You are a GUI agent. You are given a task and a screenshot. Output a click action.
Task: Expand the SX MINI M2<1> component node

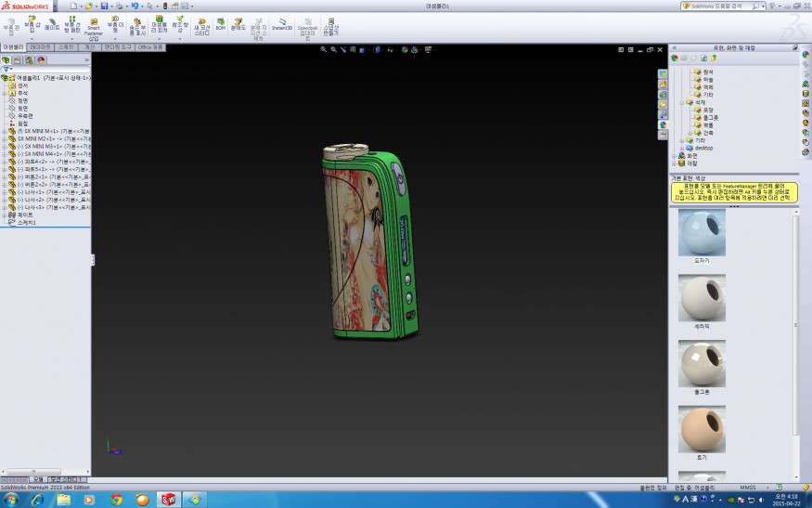coord(4,139)
